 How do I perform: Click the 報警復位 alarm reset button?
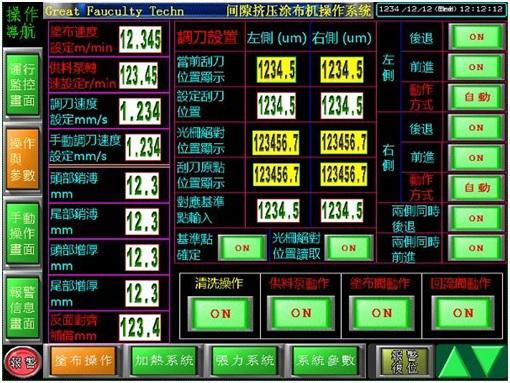click(x=405, y=362)
